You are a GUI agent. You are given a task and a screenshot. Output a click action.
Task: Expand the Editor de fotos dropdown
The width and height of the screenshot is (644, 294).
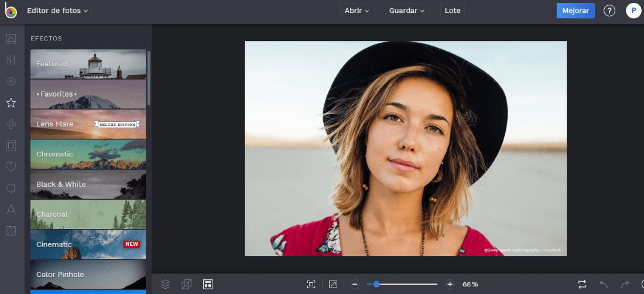[57, 11]
